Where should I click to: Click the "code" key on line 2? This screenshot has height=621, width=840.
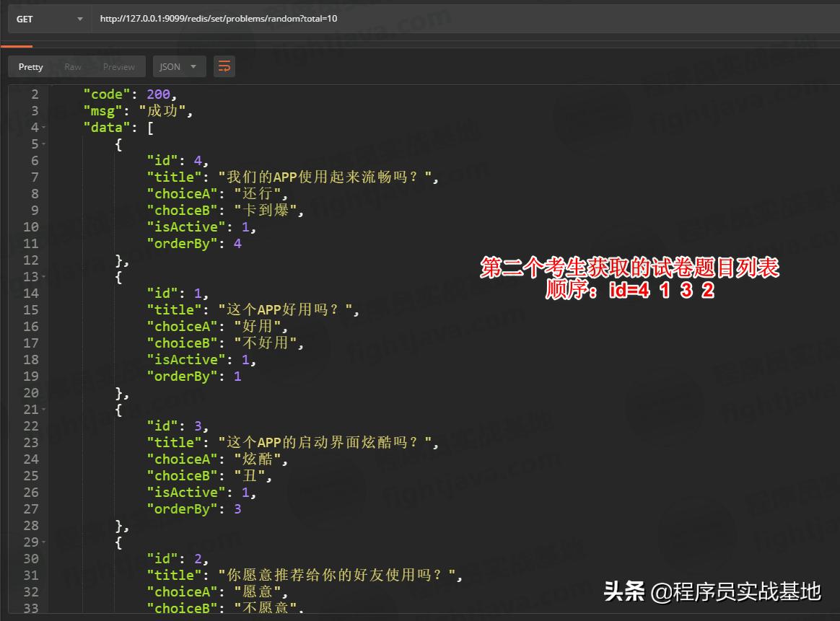pos(107,94)
